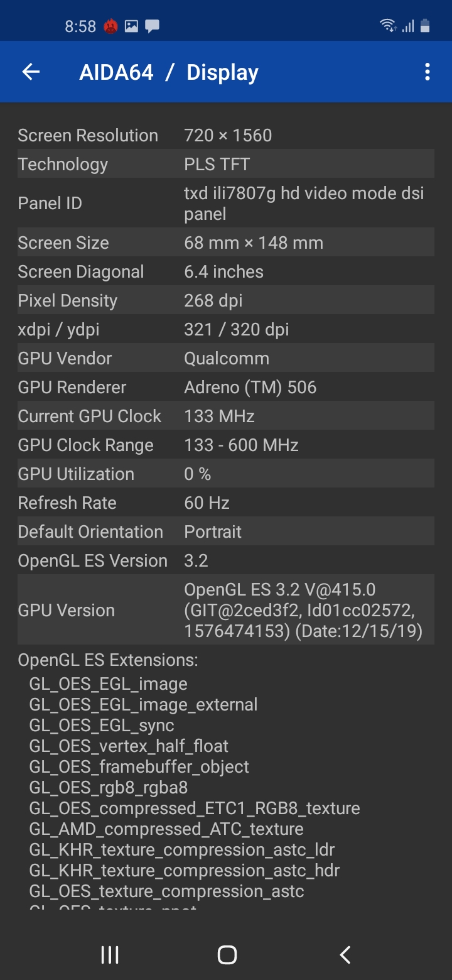Tap the AIDA64 / Display title
Screen dimensions: 452x980
[169, 73]
